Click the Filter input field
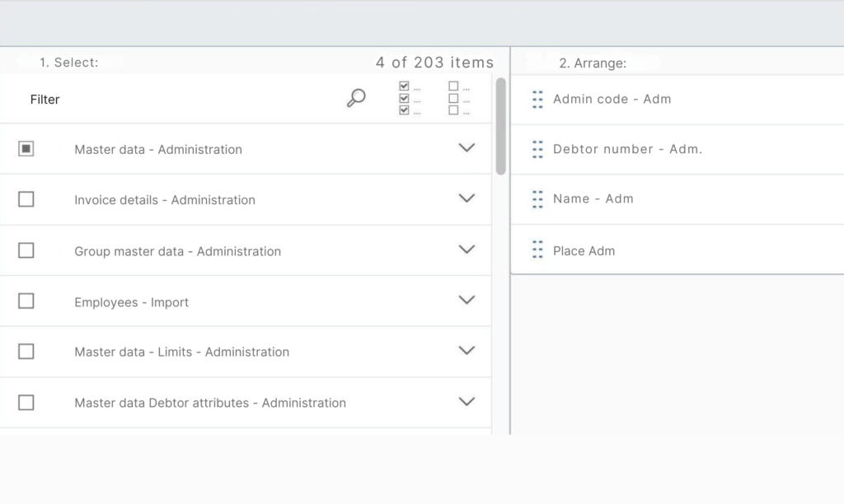 click(181, 100)
